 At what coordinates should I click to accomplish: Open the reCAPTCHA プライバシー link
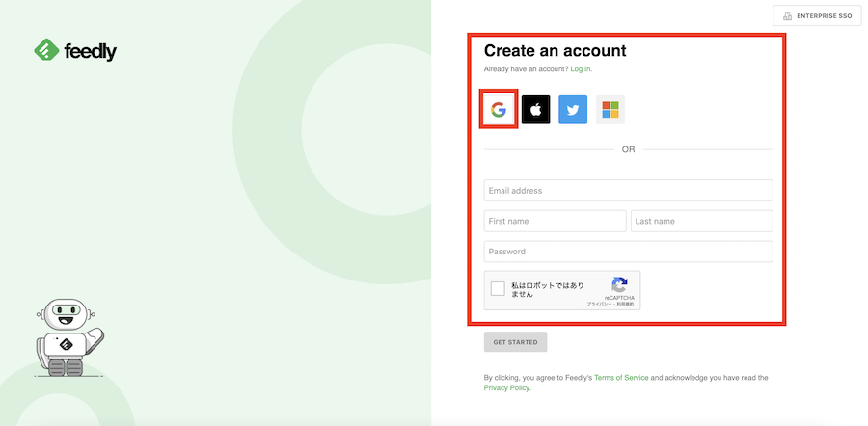point(599,304)
